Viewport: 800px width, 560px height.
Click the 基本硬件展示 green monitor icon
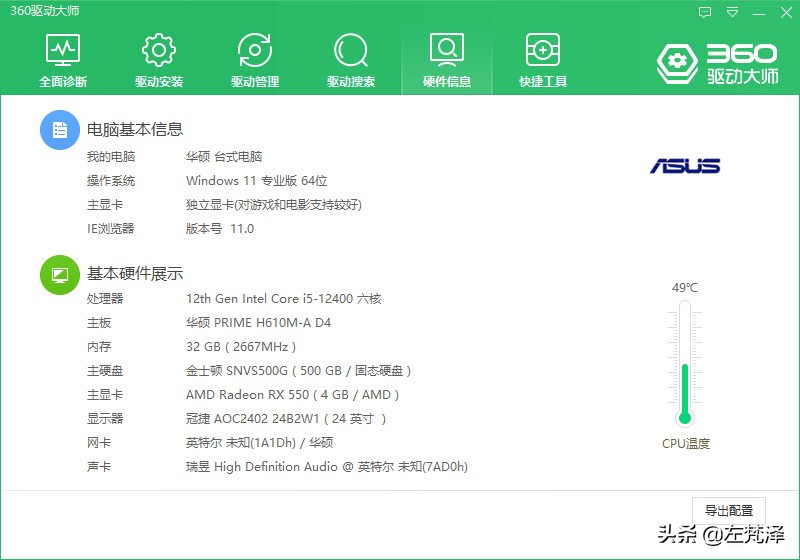pos(60,275)
